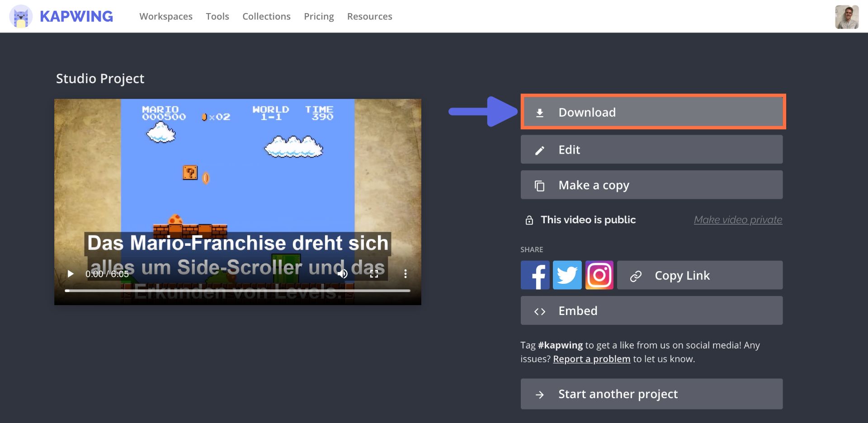Screen dimensions: 868x423
Task: Go to the Collections page
Action: 266,17
